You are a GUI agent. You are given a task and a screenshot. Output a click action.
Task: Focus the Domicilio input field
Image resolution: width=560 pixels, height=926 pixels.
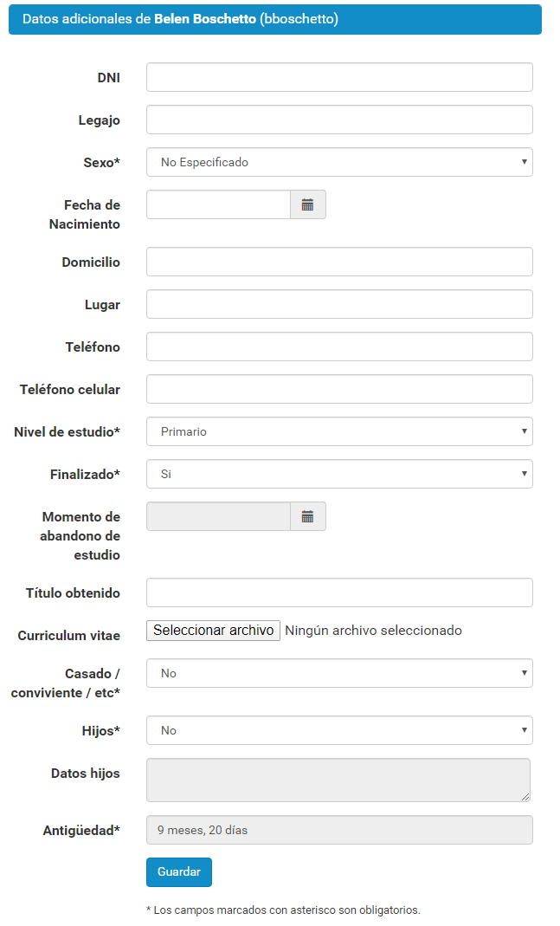click(339, 262)
